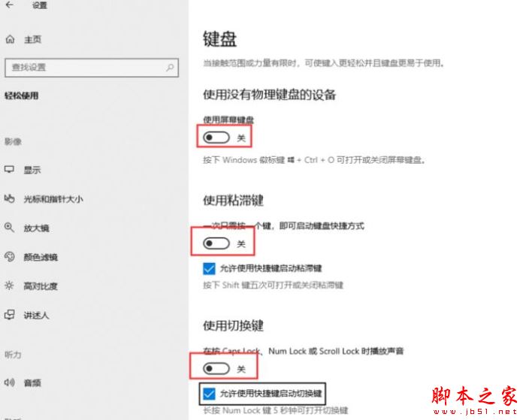Image resolution: width=526 pixels, height=420 pixels.
Task: Select the 放大镜 magnifier icon
Action: pos(9,228)
